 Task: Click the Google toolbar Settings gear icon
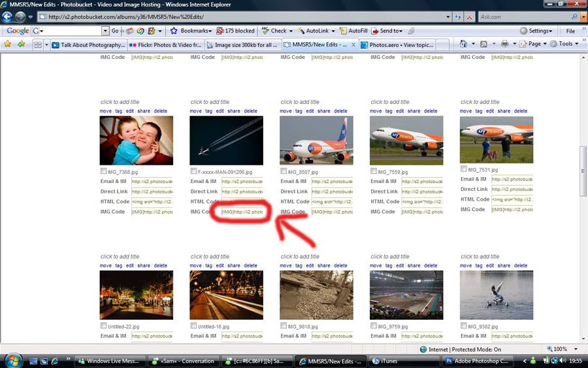tap(523, 31)
